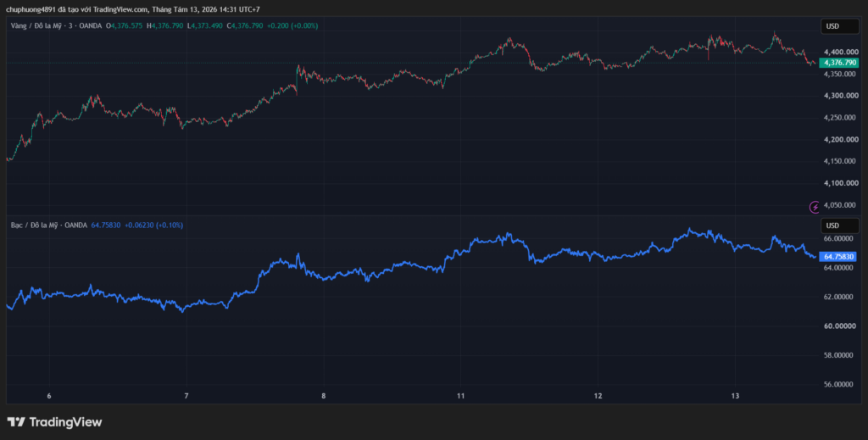
Task: Click the 4,250.000 price axis label
Action: coord(841,118)
